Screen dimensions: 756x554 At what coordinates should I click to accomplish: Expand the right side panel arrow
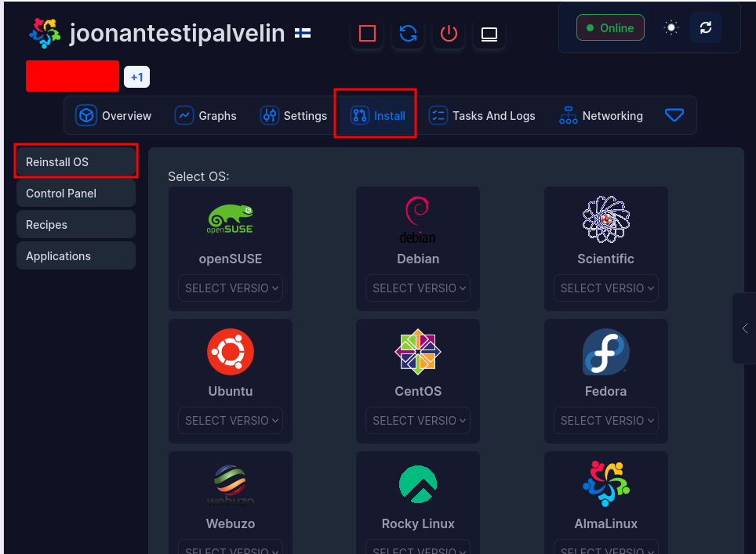tap(744, 328)
